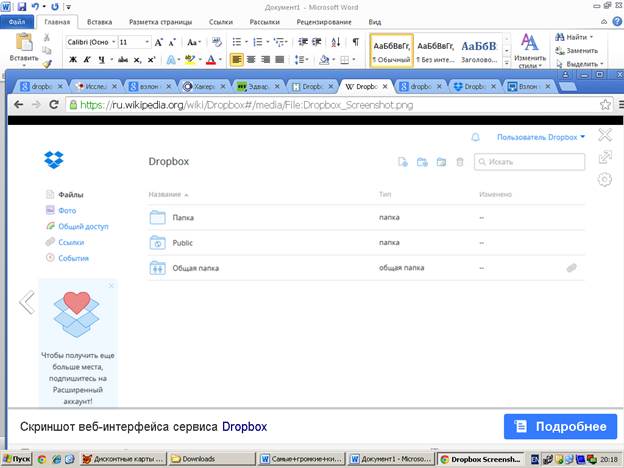Reload the Wikipedia page in Chrome
Viewport: 624px width, 468px height.
pos(54,105)
